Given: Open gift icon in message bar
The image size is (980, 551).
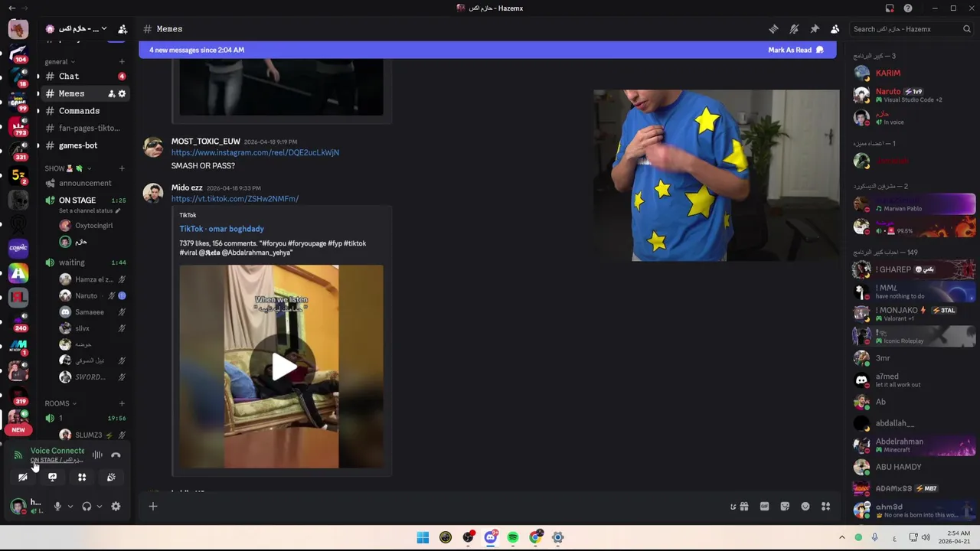Looking at the screenshot, I should (x=743, y=506).
